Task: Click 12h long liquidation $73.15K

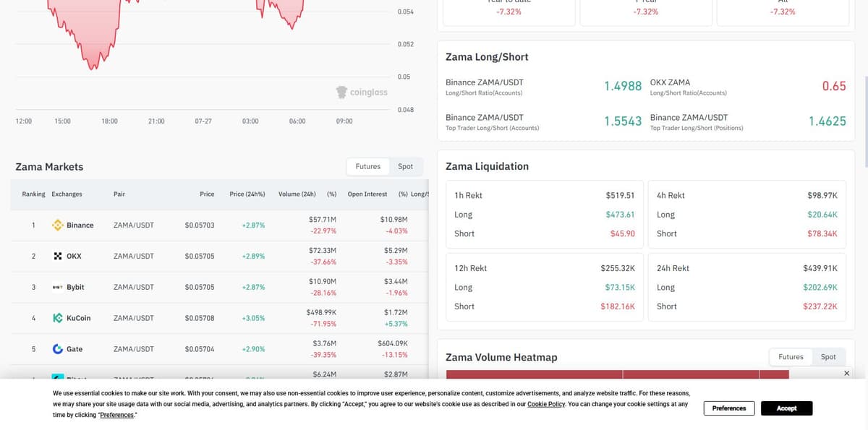Action: click(620, 287)
